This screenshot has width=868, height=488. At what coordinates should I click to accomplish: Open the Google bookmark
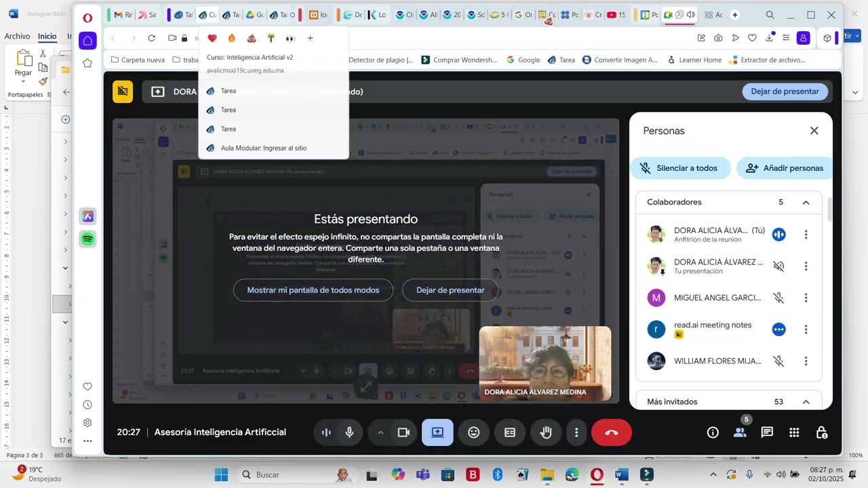tap(523, 60)
